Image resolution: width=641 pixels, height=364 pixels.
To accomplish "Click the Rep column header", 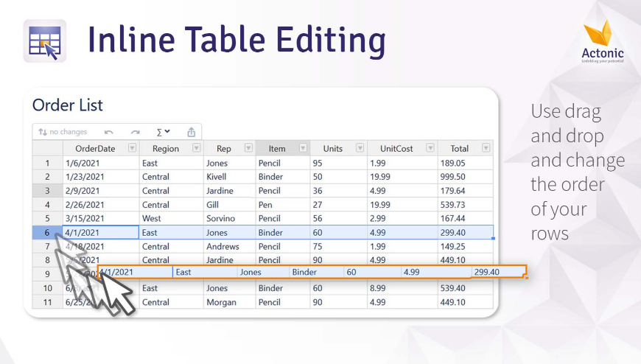I will (229, 148).
